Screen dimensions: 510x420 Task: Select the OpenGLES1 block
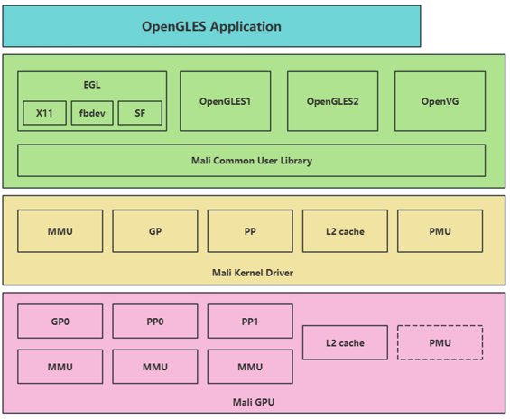tap(225, 101)
